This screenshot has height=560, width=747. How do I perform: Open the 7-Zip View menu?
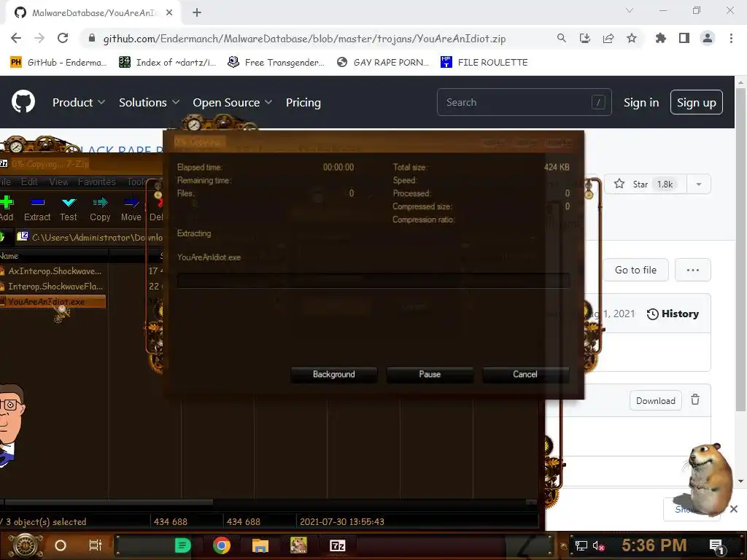click(x=58, y=182)
